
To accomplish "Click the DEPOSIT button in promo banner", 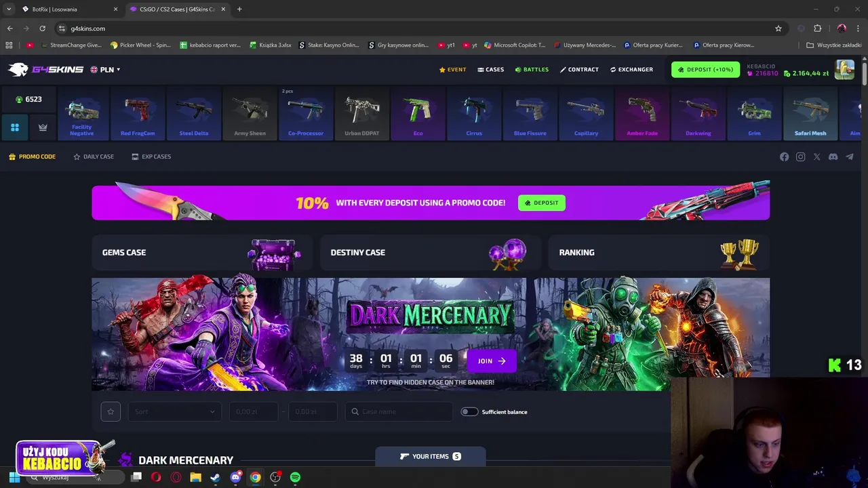I will tap(542, 203).
